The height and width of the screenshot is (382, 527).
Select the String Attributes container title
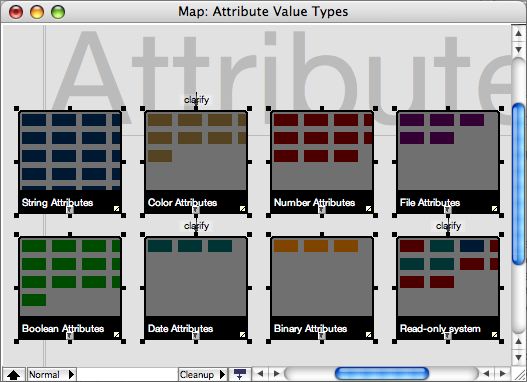tap(57, 203)
